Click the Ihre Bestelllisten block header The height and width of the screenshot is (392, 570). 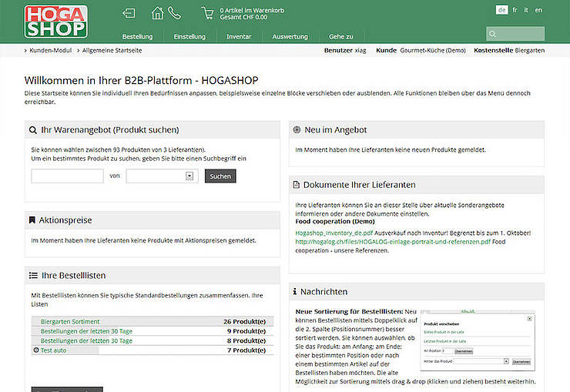click(x=153, y=276)
